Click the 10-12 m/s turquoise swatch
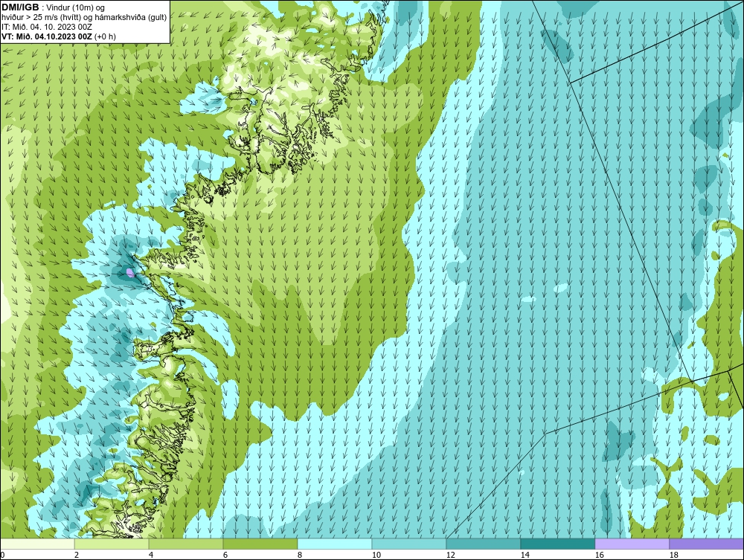This screenshot has height=560, width=744. tap(409, 544)
